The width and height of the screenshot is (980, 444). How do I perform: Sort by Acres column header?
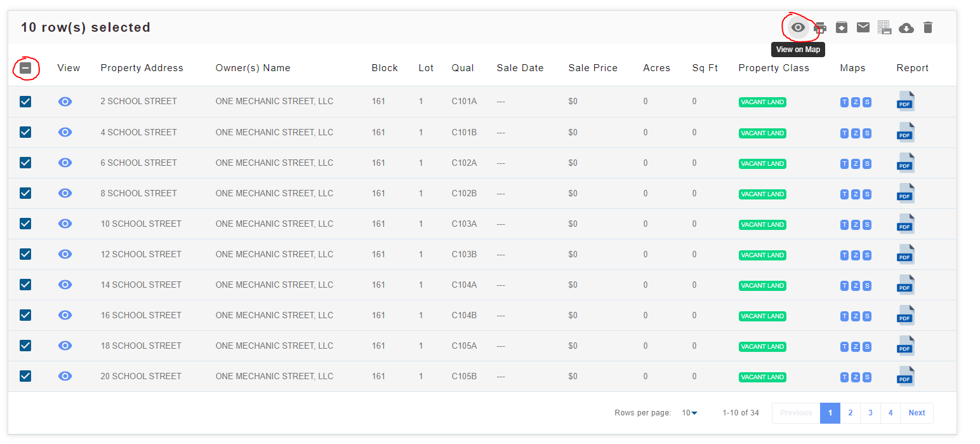pos(656,68)
